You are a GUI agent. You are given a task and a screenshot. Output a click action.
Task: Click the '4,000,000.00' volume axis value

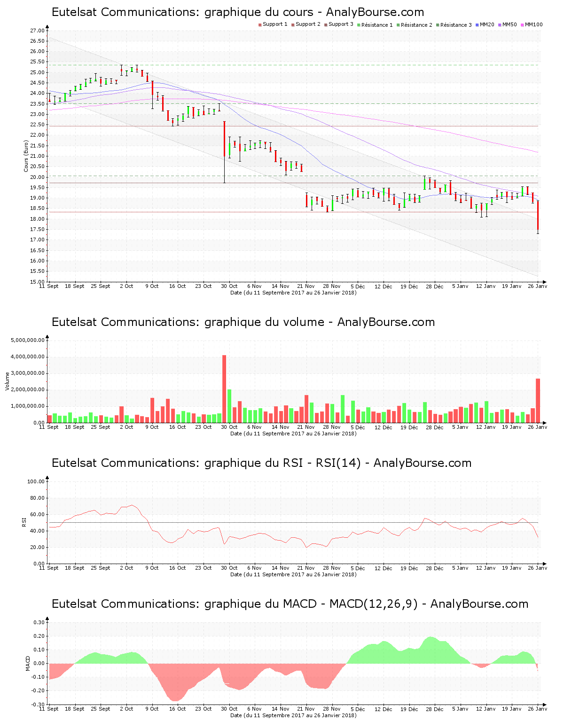pyautogui.click(x=28, y=356)
